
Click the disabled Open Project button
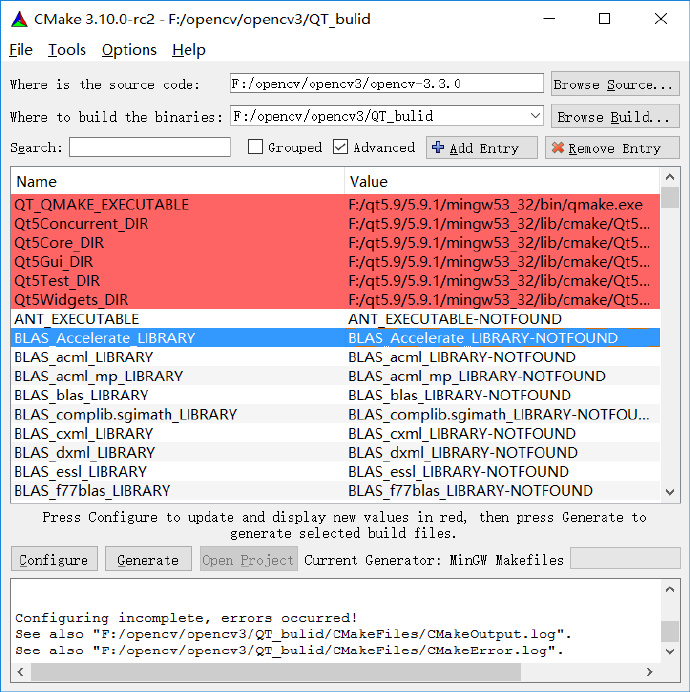click(249, 559)
